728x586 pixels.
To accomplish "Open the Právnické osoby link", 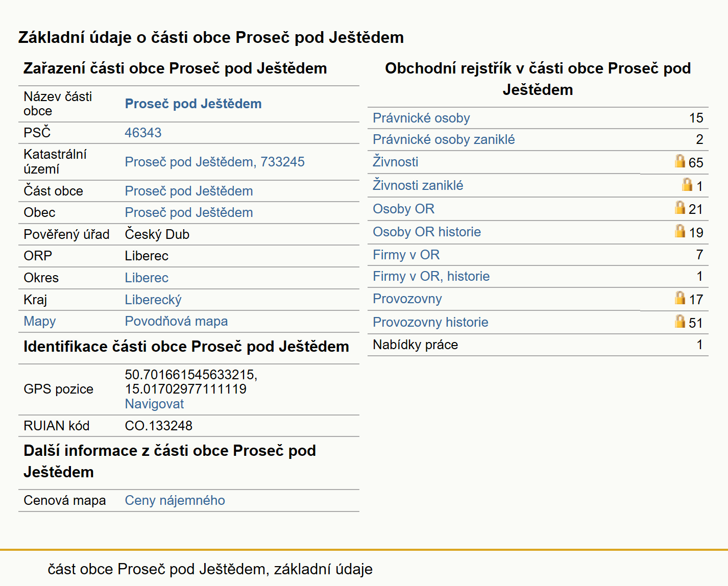I will tap(421, 118).
